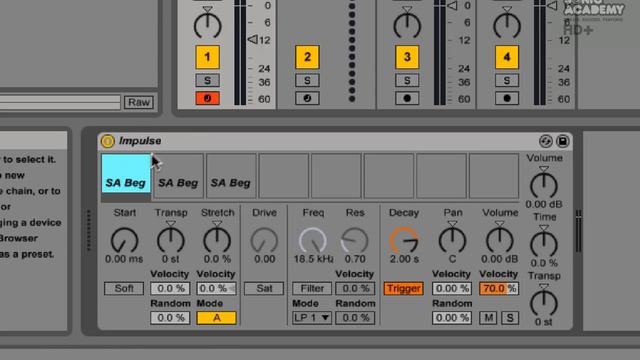
Task: Toggle track 4 activator button
Action: click(x=507, y=57)
